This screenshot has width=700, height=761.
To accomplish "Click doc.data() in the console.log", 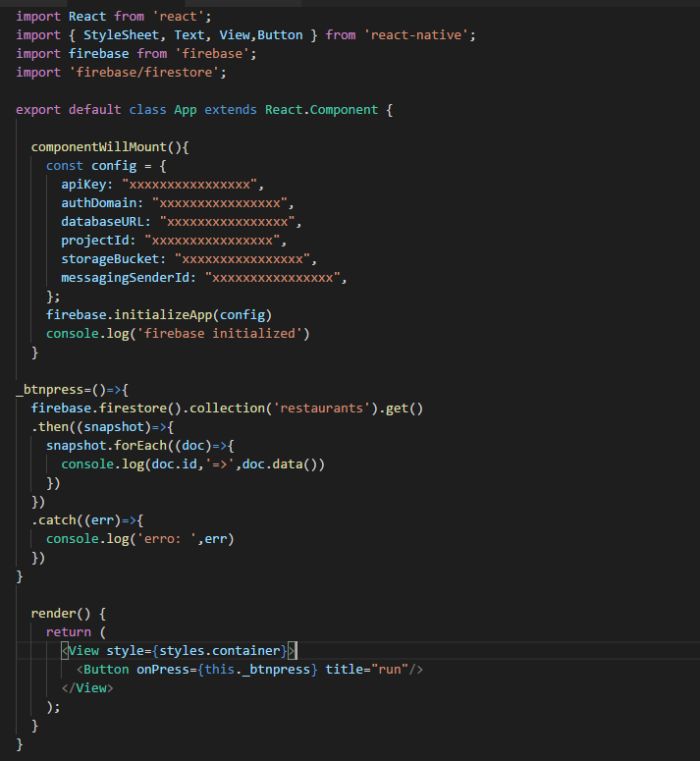I will [x=280, y=464].
